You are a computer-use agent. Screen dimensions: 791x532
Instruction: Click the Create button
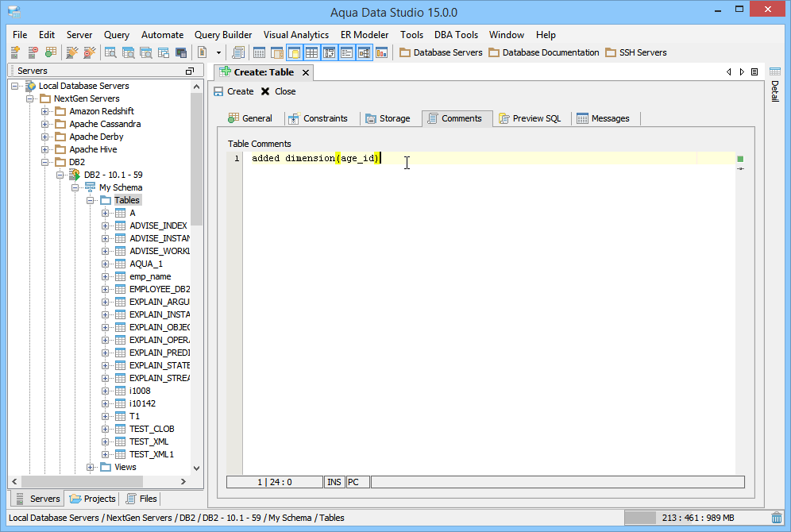pyautogui.click(x=233, y=91)
